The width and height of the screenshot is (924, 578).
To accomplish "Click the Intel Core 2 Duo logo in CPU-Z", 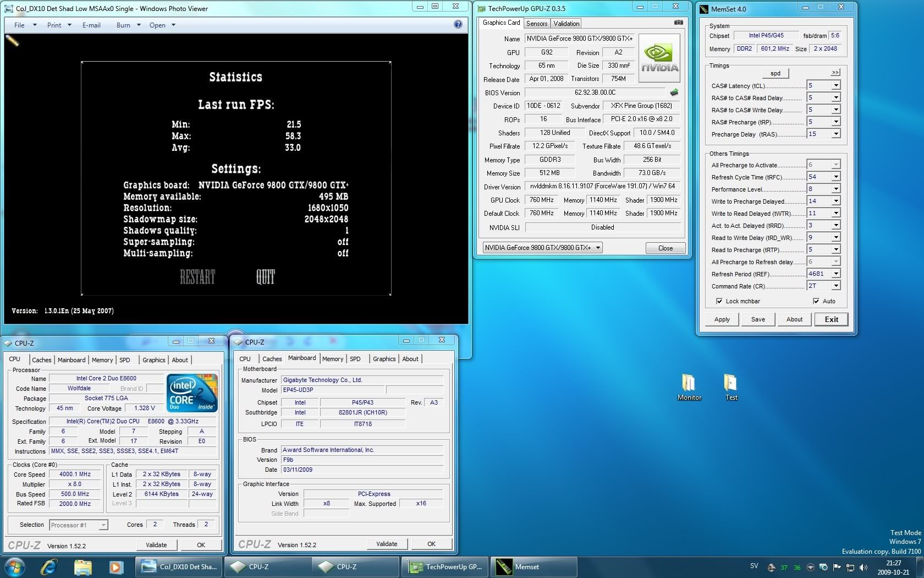I will tap(193, 392).
